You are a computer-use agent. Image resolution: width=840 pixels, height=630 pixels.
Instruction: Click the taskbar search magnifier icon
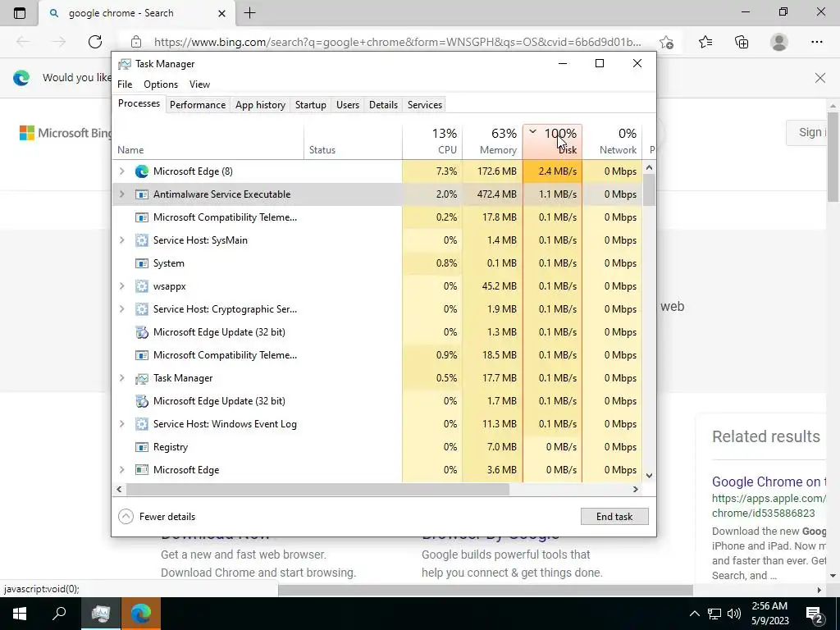(x=59, y=614)
